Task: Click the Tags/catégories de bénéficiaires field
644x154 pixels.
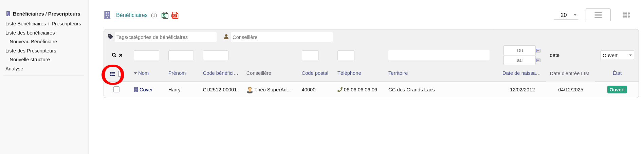Action: [166, 37]
